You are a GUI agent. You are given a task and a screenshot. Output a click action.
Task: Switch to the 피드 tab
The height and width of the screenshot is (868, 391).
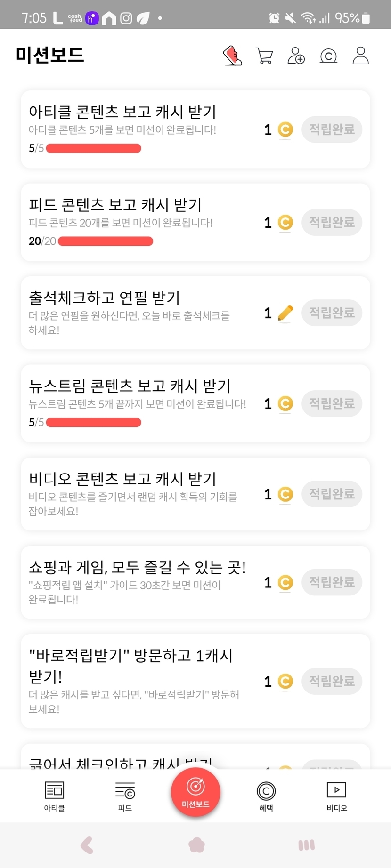coord(125,796)
